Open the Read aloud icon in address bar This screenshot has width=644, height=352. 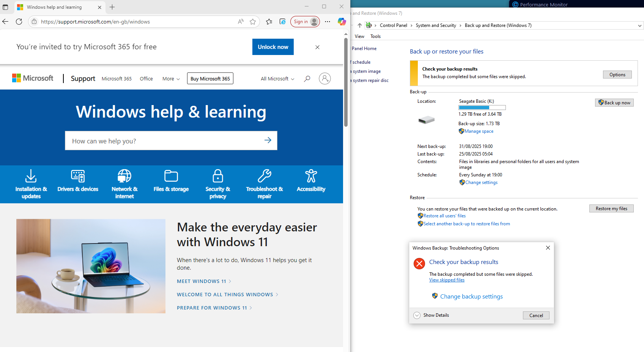[x=241, y=22]
